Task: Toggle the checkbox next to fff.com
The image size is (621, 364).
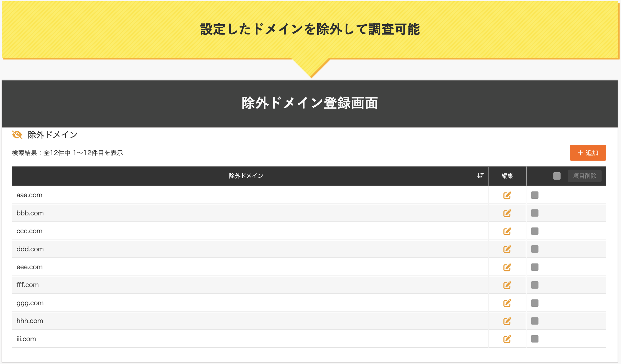Action: [x=534, y=285]
